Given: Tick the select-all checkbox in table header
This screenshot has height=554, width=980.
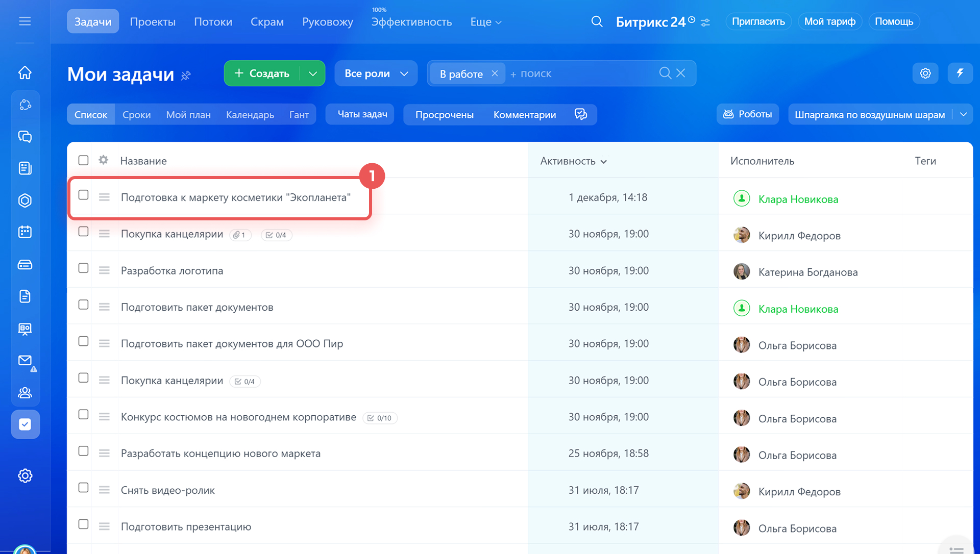Looking at the screenshot, I should tap(84, 160).
